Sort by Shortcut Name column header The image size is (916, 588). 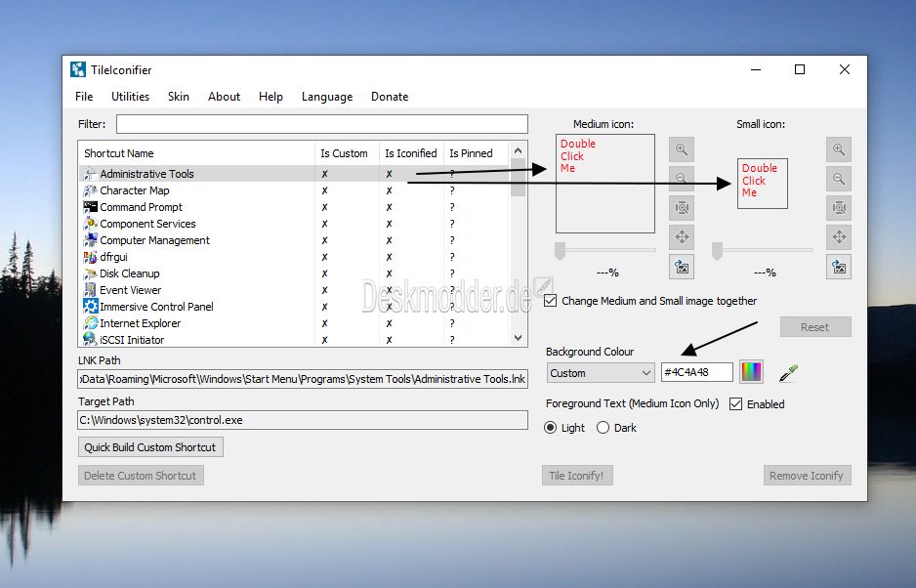coord(197,153)
